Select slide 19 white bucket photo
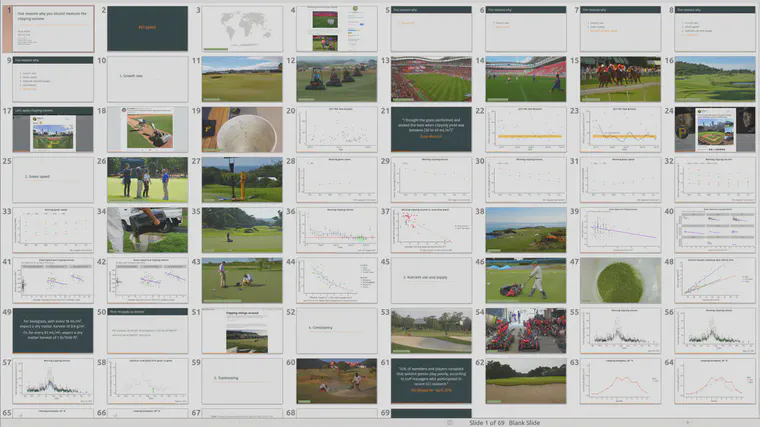This screenshot has width=760, height=427. tap(242, 129)
